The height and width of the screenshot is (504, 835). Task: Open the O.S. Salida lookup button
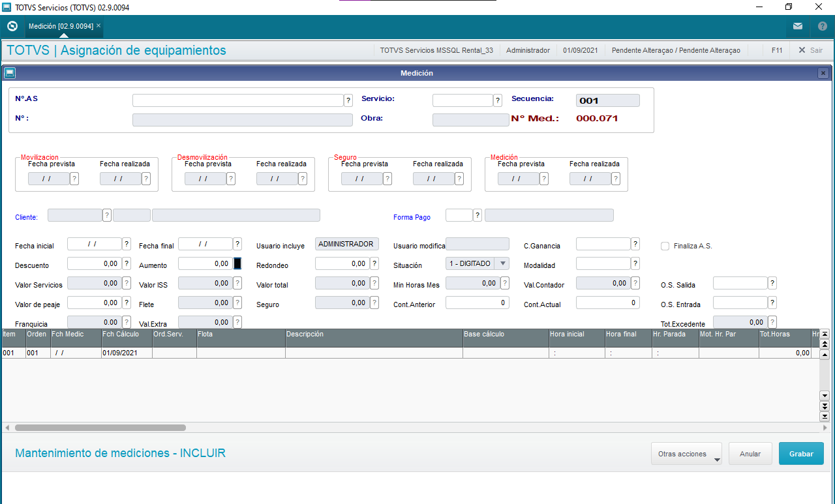(772, 283)
